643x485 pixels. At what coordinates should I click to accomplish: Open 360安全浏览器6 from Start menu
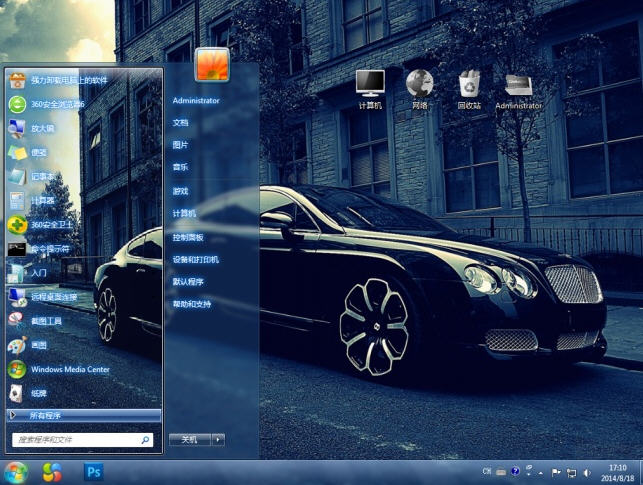(58, 104)
